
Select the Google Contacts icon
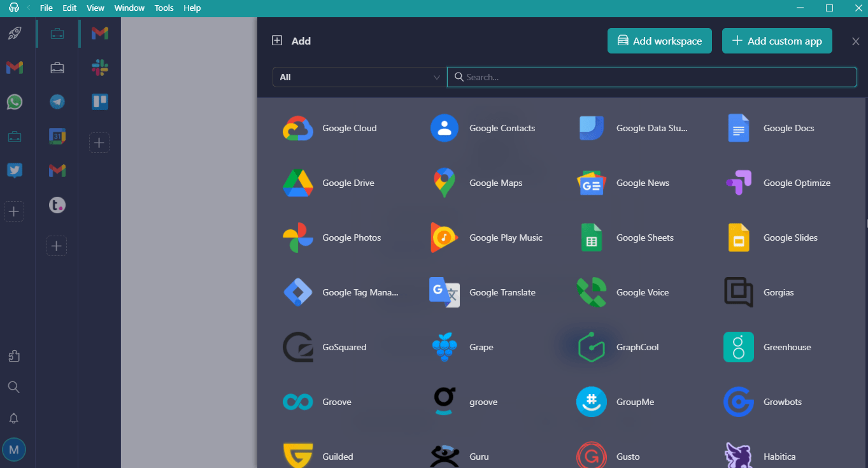coord(445,128)
